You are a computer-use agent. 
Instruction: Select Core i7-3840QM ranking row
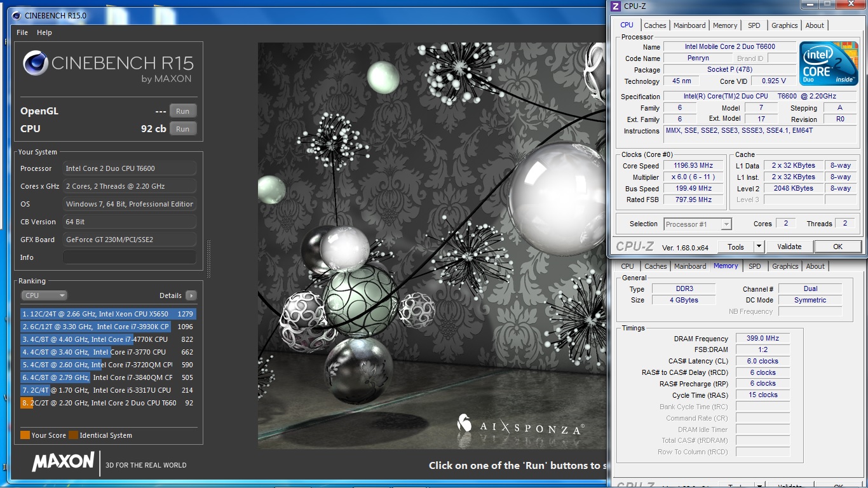(108, 377)
